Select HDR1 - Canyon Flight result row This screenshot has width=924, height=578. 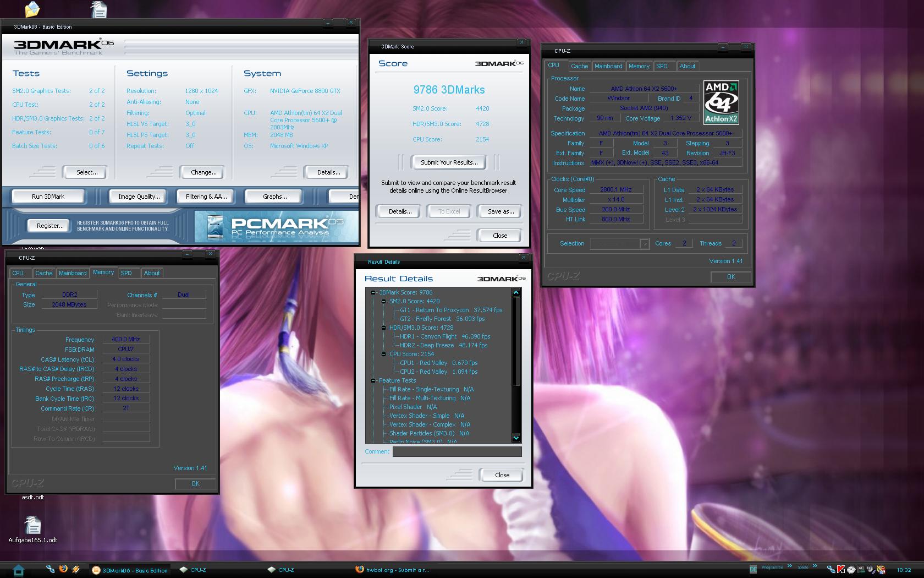[444, 336]
